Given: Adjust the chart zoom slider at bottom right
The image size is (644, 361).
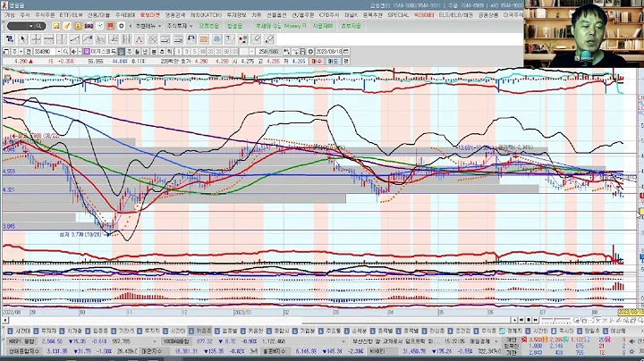Looking at the screenshot, I should click(x=556, y=320).
